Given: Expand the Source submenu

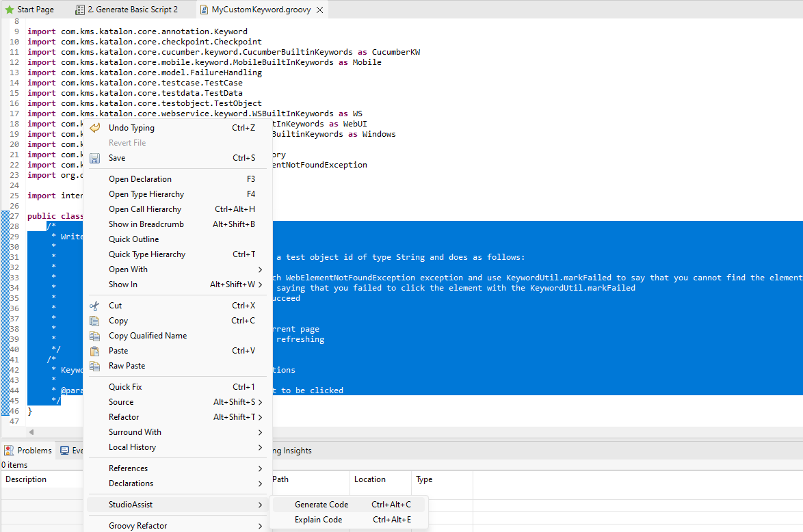Looking at the screenshot, I should click(260, 403).
